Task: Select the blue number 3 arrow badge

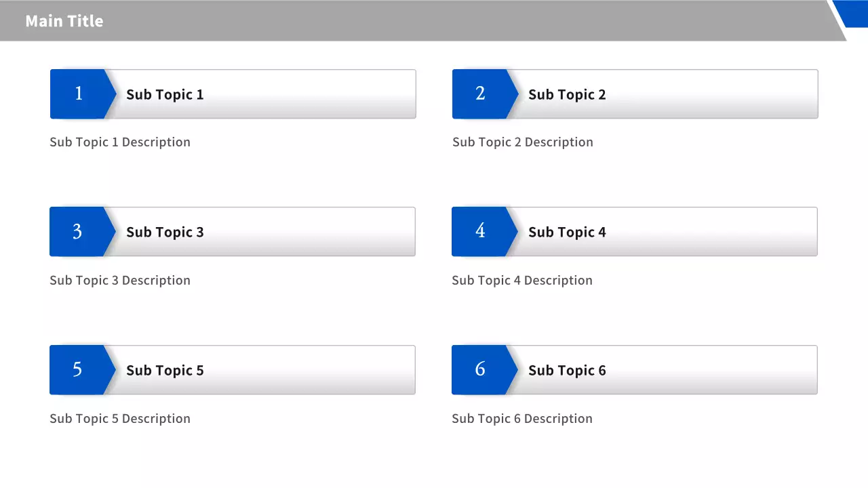Action: point(79,232)
